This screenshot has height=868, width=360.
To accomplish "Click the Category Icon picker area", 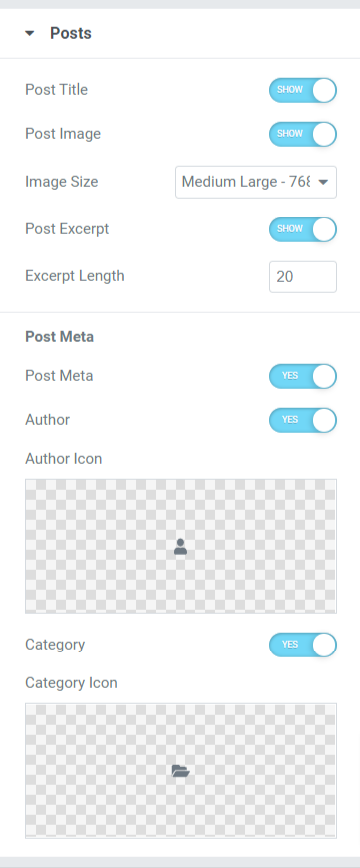I will pyautogui.click(x=180, y=770).
